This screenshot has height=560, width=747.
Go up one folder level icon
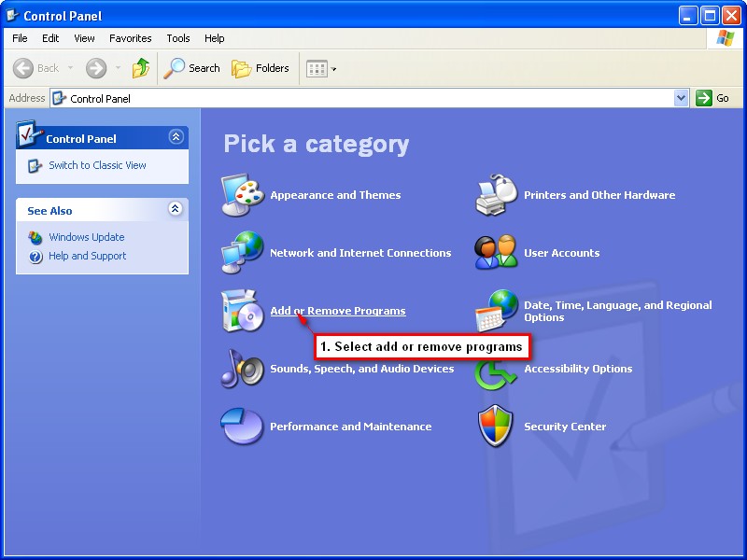tap(141, 68)
